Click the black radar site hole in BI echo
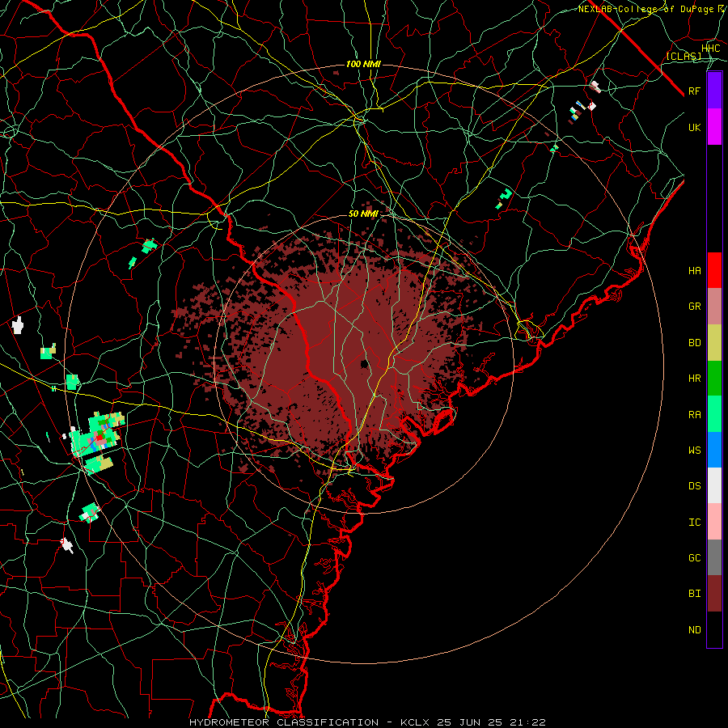 tap(365, 363)
